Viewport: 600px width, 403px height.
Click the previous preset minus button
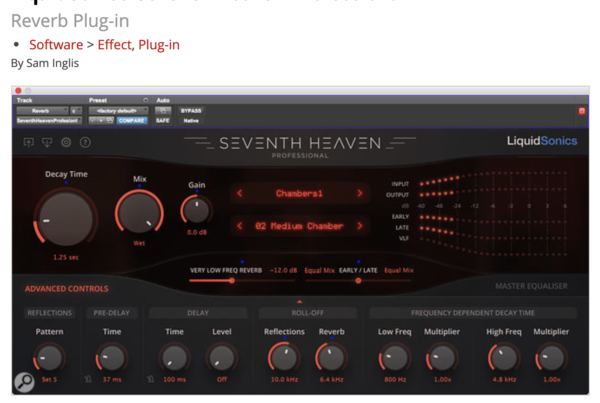pyautogui.click(x=93, y=121)
